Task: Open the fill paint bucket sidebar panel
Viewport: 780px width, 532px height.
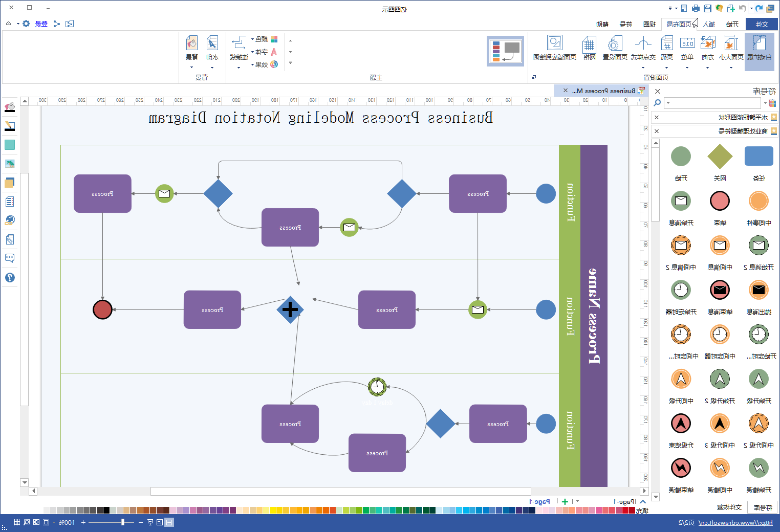Action: [x=10, y=107]
